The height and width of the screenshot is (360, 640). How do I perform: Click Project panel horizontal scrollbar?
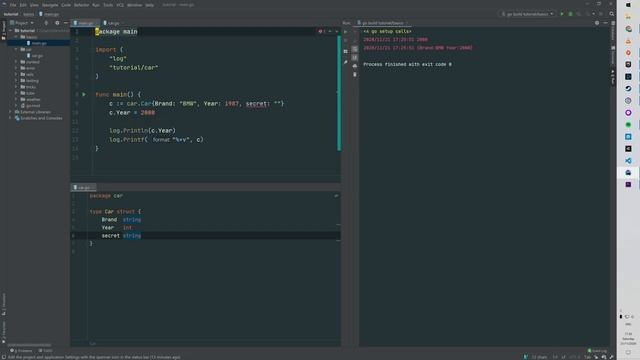pyautogui.click(x=29, y=345)
